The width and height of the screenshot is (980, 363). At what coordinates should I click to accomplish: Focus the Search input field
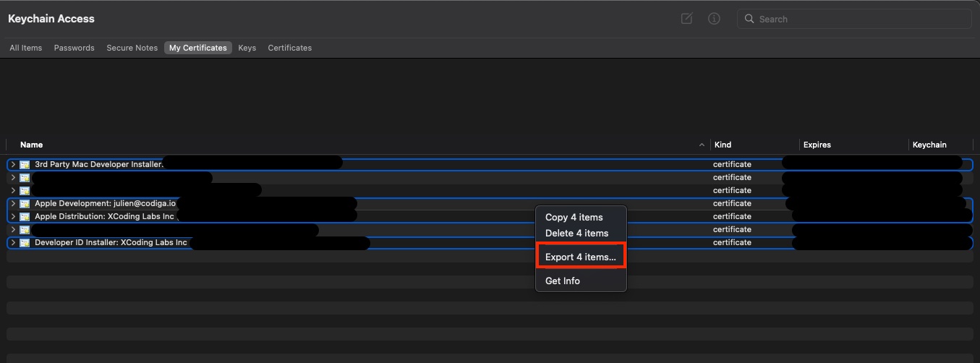854,19
